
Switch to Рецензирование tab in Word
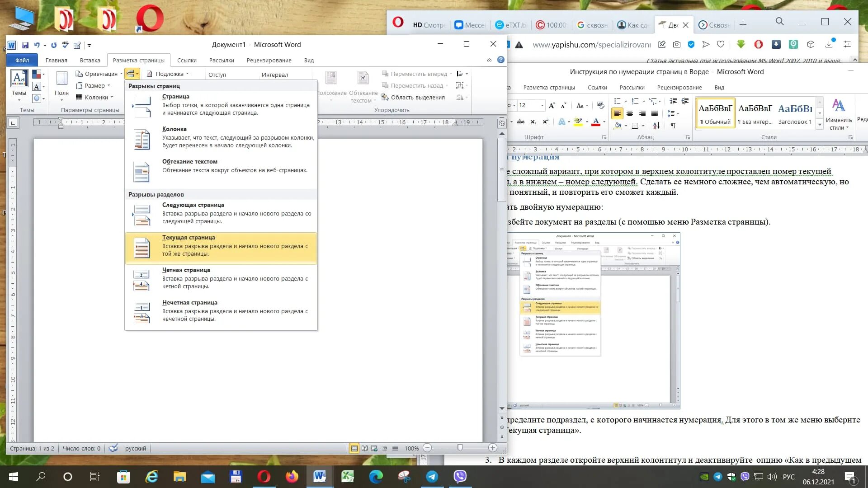pos(269,60)
